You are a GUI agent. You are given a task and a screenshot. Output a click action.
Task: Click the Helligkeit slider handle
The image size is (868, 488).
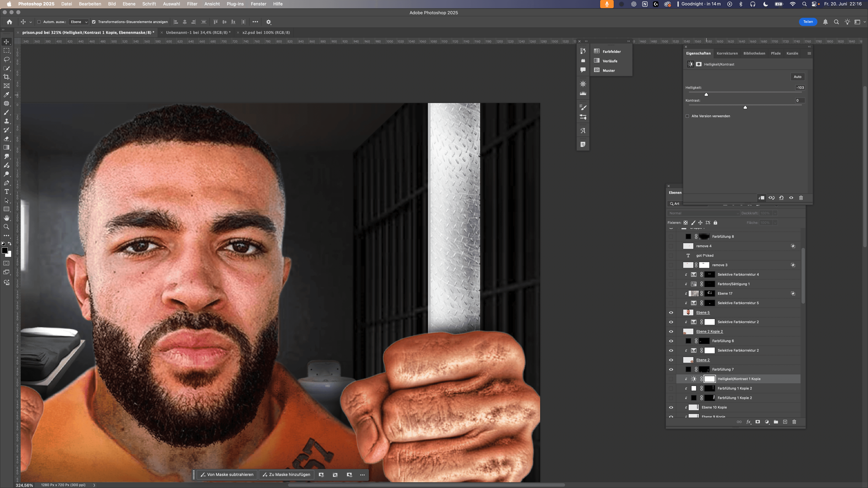click(706, 94)
